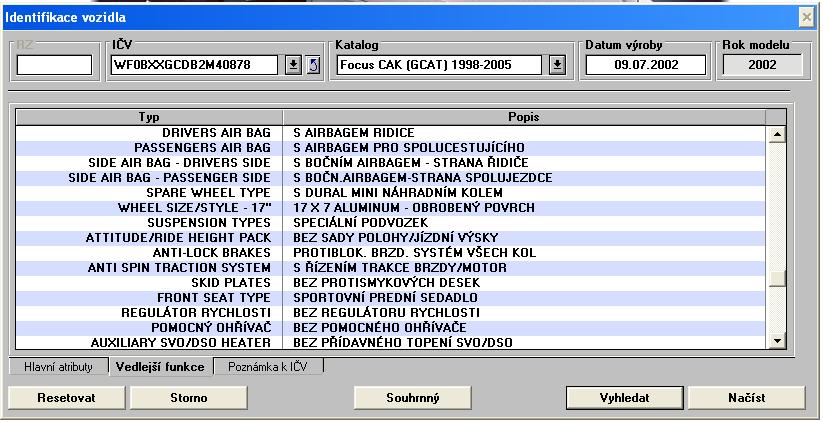Open the IČV dropdown list
Viewport: 823px width, 422px height.
pos(293,65)
